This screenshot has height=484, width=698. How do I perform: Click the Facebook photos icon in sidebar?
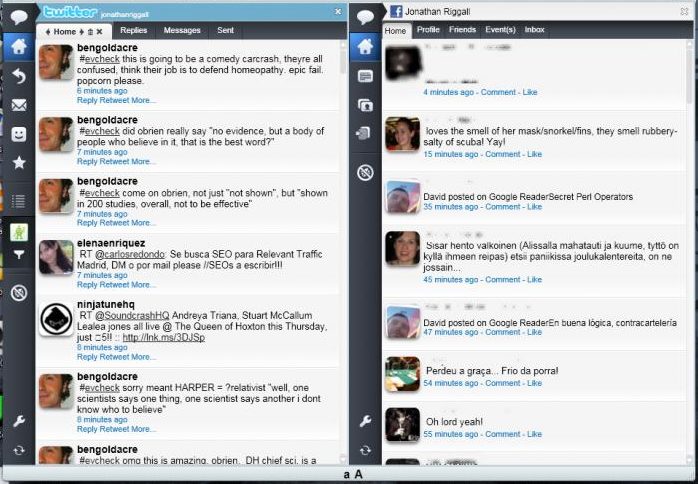pyautogui.click(x=366, y=105)
